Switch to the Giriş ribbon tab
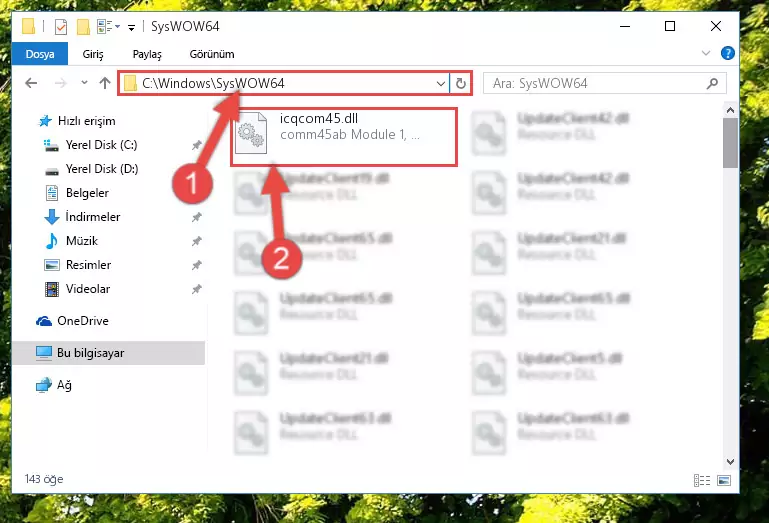Screen dimensions: 769x523 pos(93,54)
